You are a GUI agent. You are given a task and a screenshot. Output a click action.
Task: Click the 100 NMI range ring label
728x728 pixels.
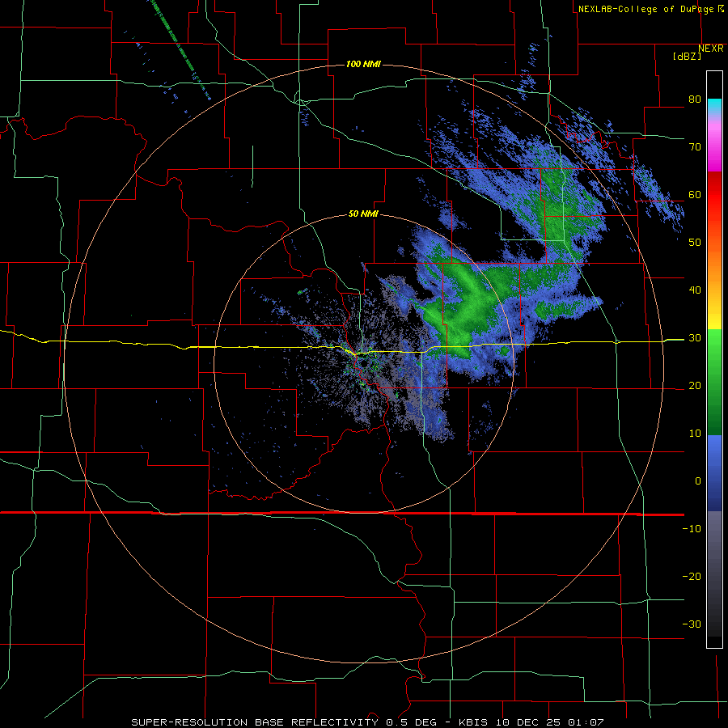tap(363, 64)
